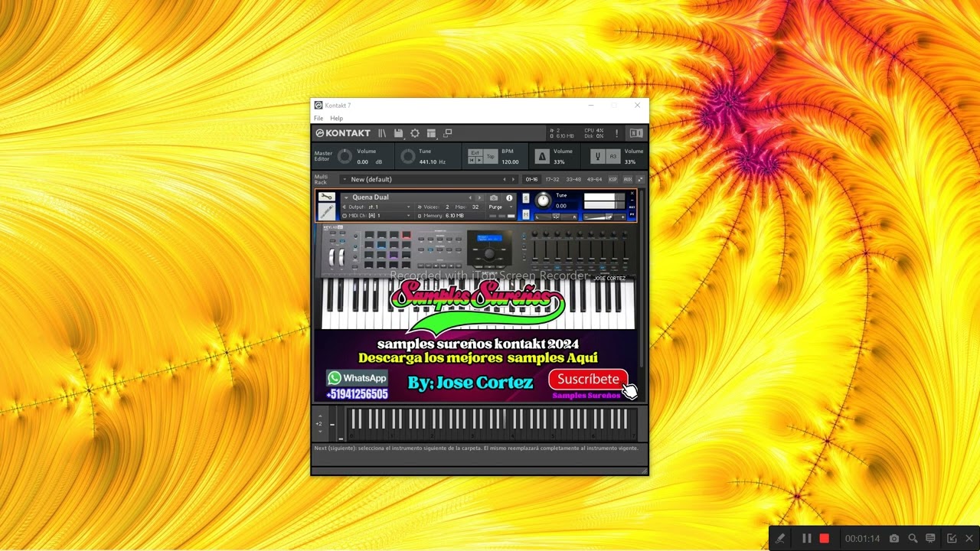Screen dimensions: 980x551
Task: Switch to the 33-48 rack page
Action: click(573, 179)
